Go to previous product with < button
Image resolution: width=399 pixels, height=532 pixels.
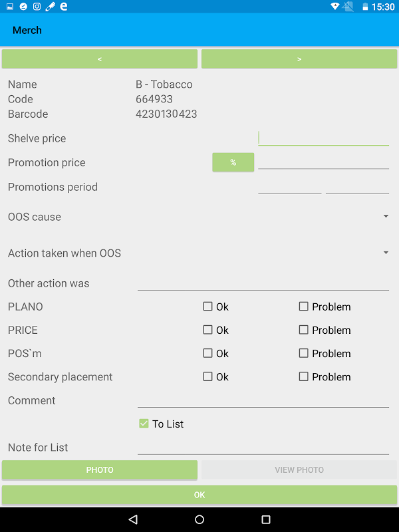pyautogui.click(x=100, y=59)
